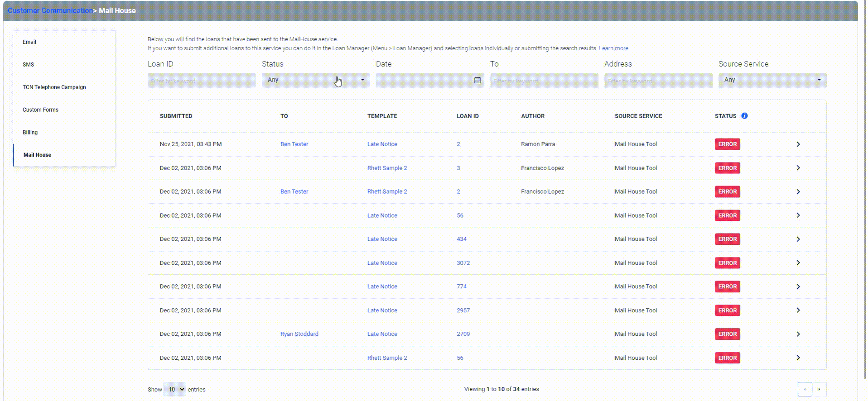Open details chevron for Loan ID 2957 row
The width and height of the screenshot is (868, 401).
[x=798, y=310]
